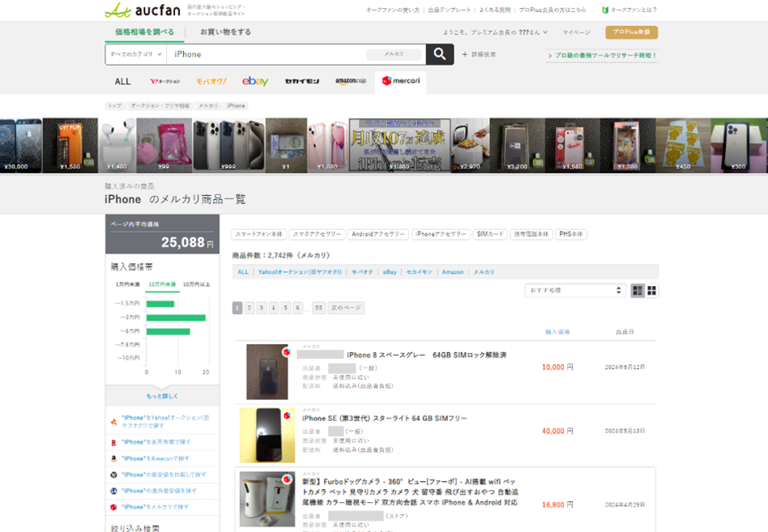The image size is (768, 532).
Task: Click the iPhone 8 listing thumbnail
Action: [267, 372]
